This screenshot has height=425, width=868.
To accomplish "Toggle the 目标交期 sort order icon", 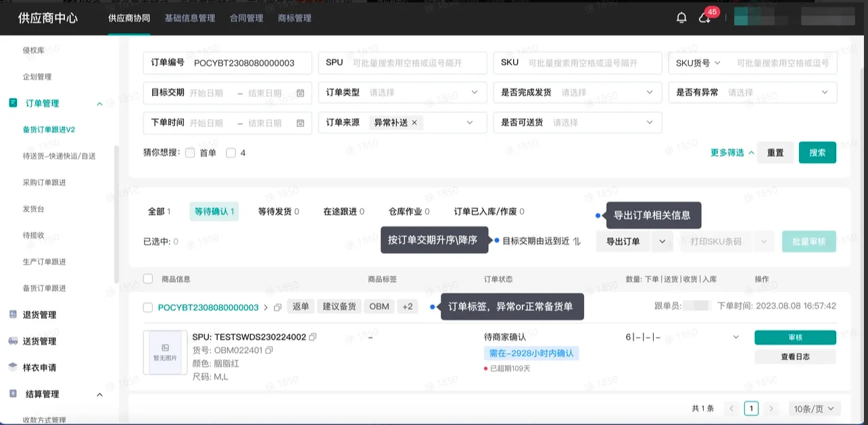I will pos(577,241).
